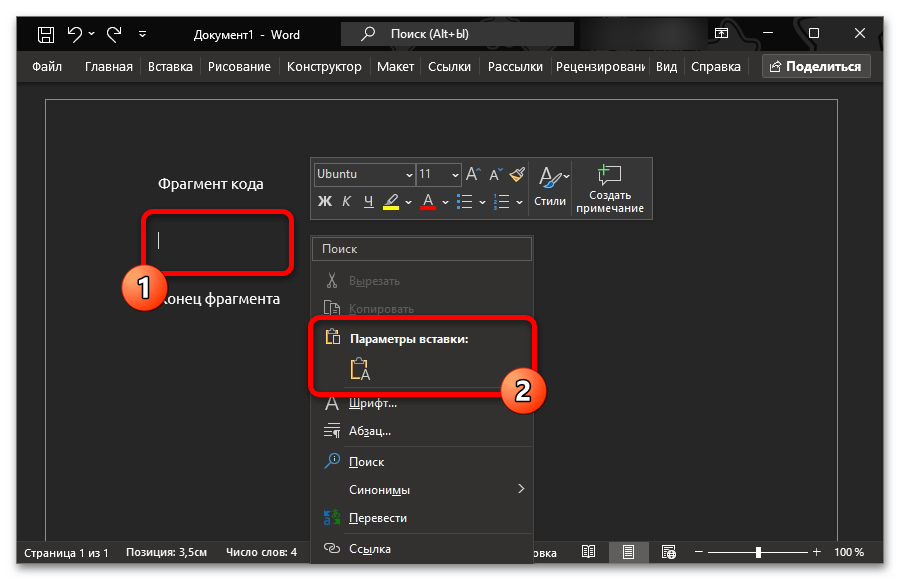Switch to the Вид tab
This screenshot has height=580, width=900.
point(666,67)
